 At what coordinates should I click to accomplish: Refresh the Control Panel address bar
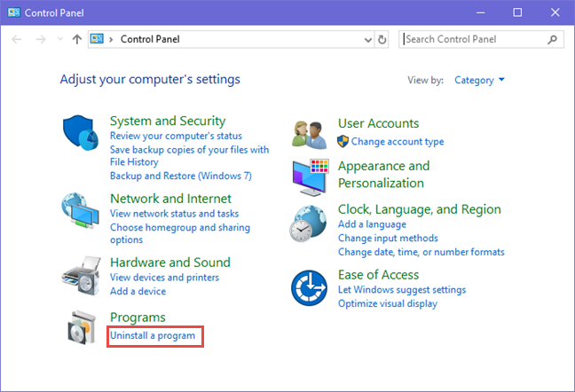tap(382, 40)
